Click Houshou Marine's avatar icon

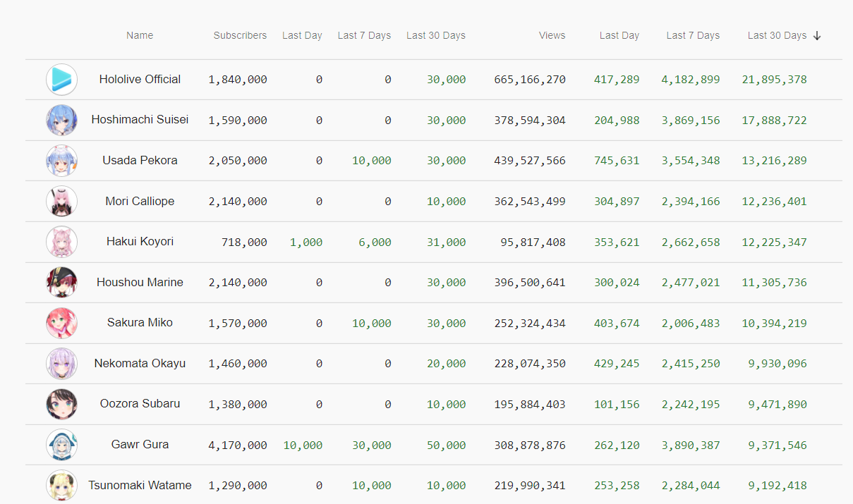click(x=61, y=282)
